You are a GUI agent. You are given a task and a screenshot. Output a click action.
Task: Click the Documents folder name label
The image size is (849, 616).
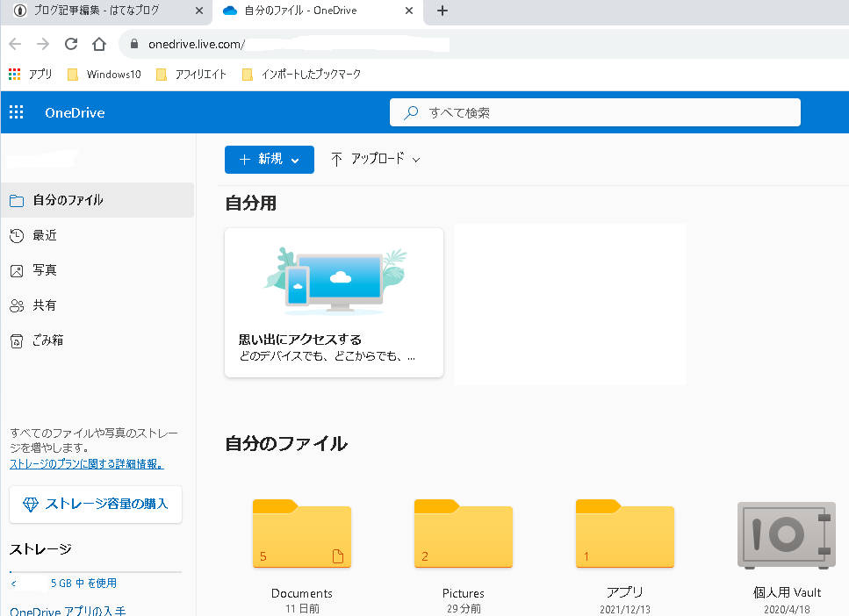[x=302, y=593]
